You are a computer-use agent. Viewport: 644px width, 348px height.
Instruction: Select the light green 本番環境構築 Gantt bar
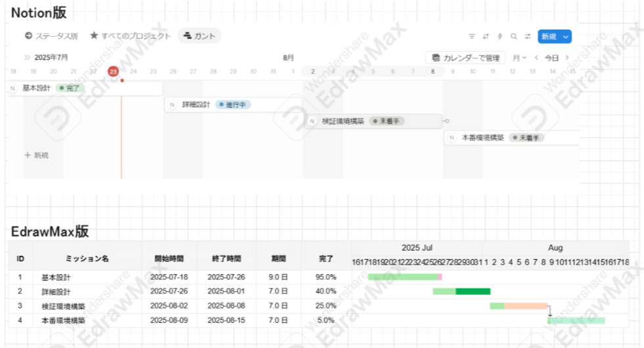pyautogui.click(x=577, y=320)
